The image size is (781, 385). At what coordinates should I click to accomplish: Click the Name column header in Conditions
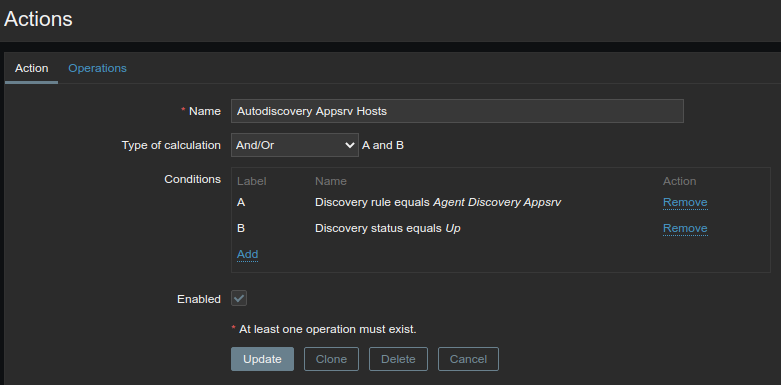tap(331, 181)
